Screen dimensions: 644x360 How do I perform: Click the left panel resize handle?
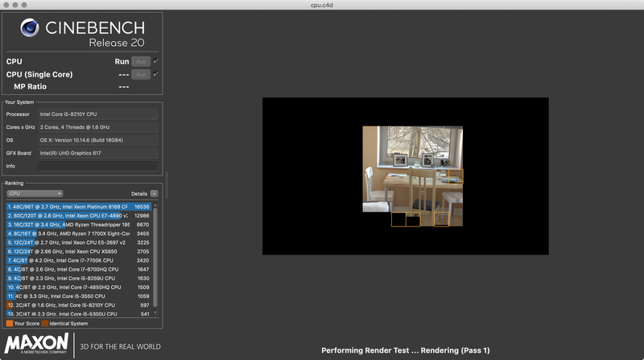click(167, 185)
